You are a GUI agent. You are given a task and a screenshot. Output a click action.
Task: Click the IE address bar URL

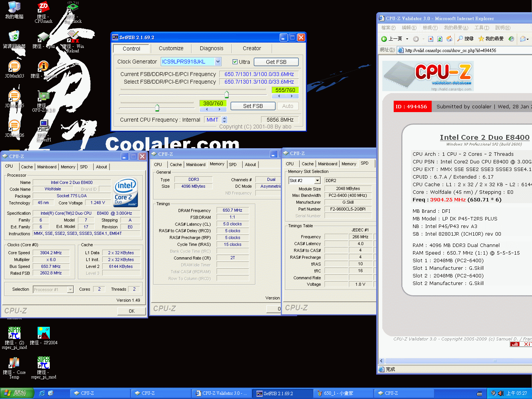[451, 50]
